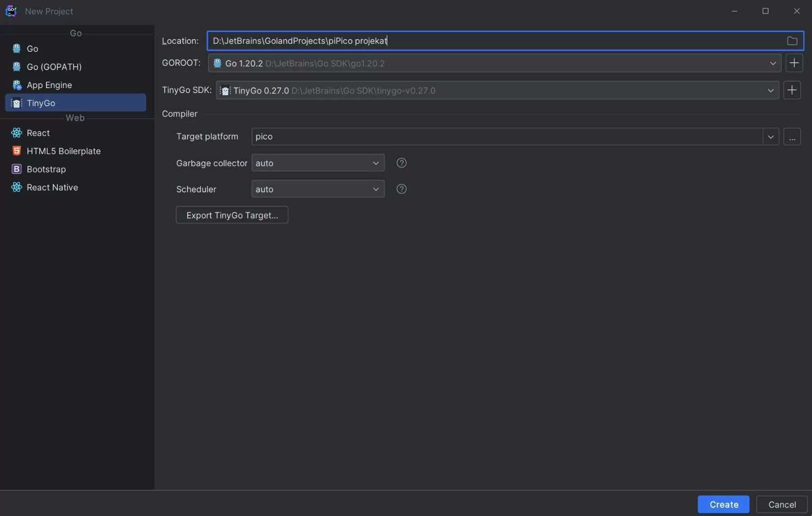Click the Cancel button
The height and width of the screenshot is (516, 812).
[x=782, y=504]
